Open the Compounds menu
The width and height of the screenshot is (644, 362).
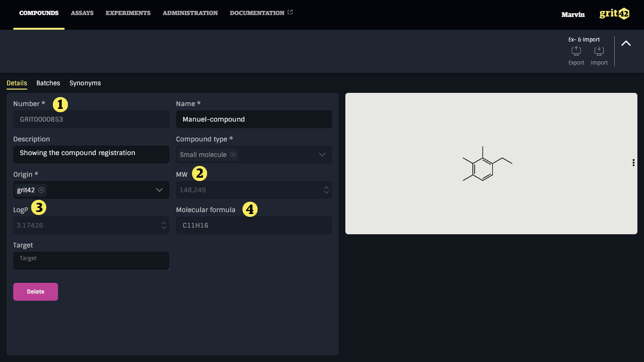point(39,13)
